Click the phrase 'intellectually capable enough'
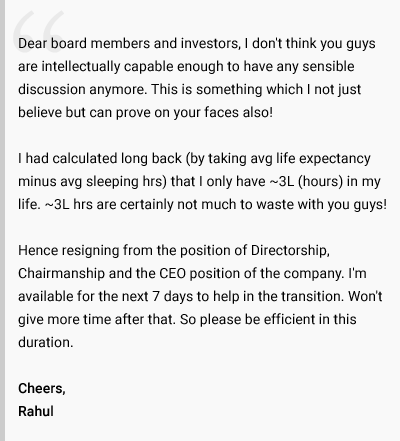400x441 pixels. pyautogui.click(x=132, y=67)
